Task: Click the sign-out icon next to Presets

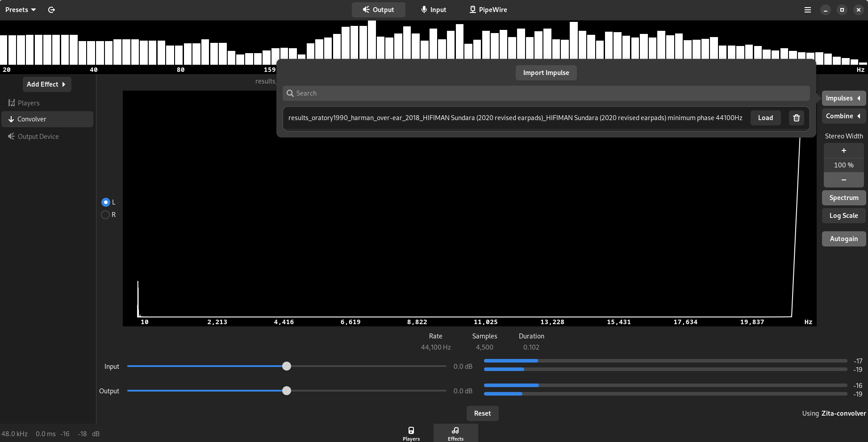Action: tap(51, 9)
